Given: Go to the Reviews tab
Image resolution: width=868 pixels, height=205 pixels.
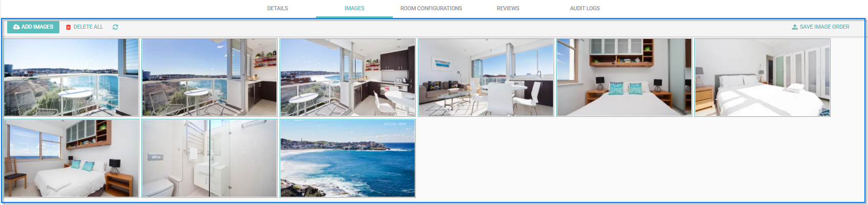Looking at the screenshot, I should tap(508, 9).
